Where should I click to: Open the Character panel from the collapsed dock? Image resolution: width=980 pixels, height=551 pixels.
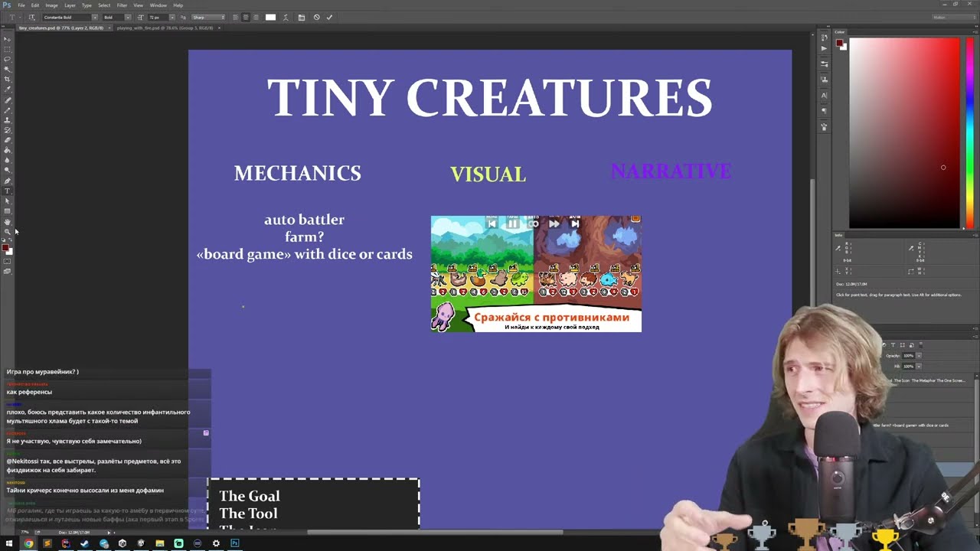click(x=824, y=95)
